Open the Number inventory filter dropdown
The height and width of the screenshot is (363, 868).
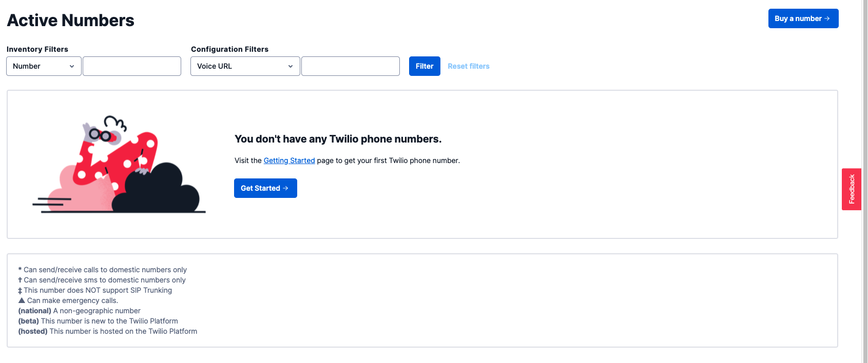click(44, 66)
